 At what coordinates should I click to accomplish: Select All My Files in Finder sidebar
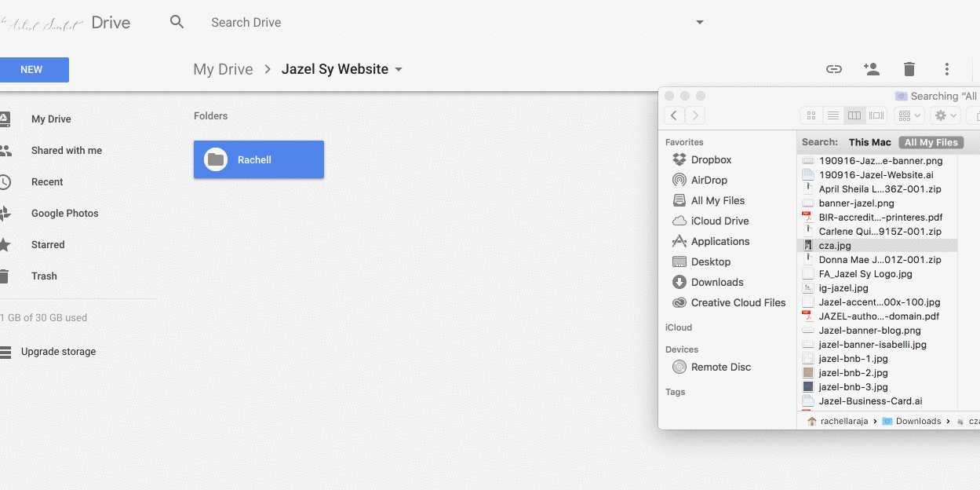[x=718, y=200]
